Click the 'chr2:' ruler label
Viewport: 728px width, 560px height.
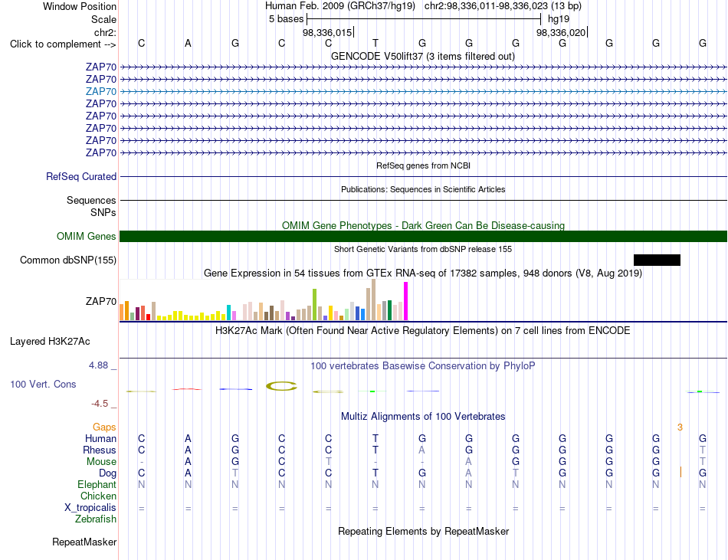coord(105,32)
